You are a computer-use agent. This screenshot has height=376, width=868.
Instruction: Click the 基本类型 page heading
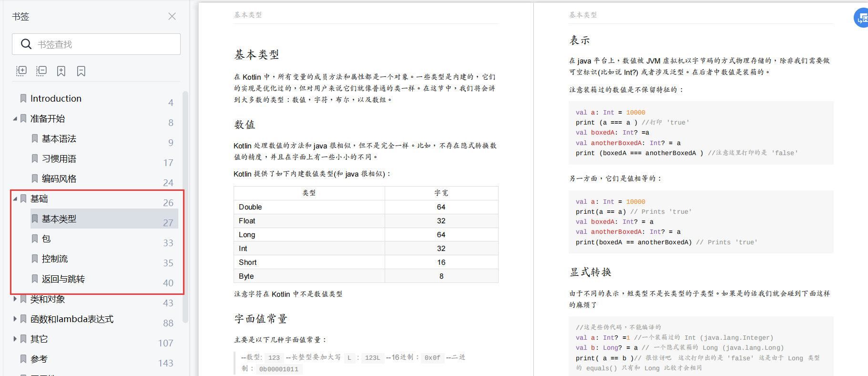(256, 54)
